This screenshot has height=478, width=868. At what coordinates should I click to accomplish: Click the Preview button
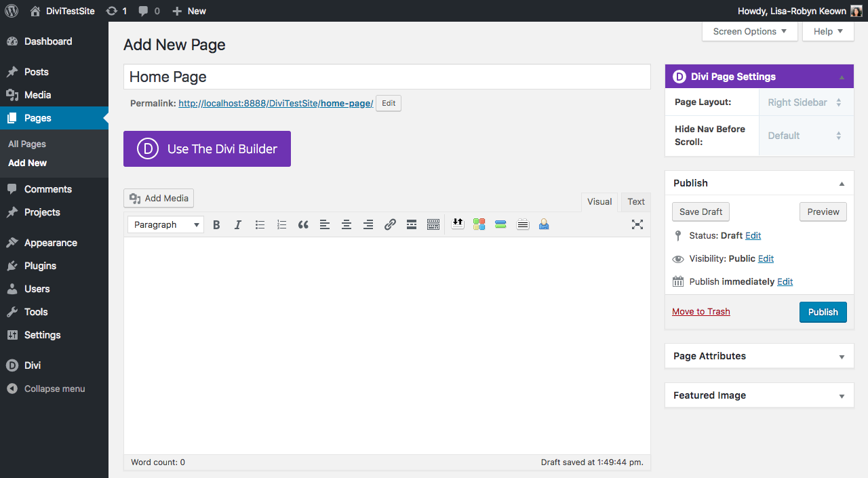click(x=823, y=212)
